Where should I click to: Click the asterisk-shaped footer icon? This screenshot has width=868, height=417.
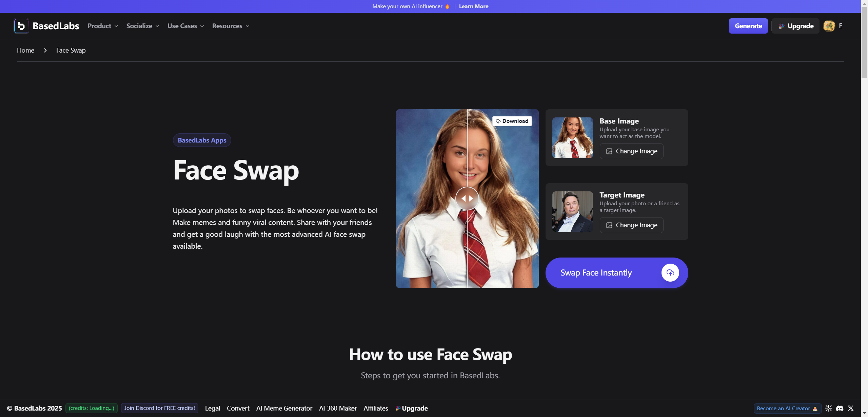829,408
